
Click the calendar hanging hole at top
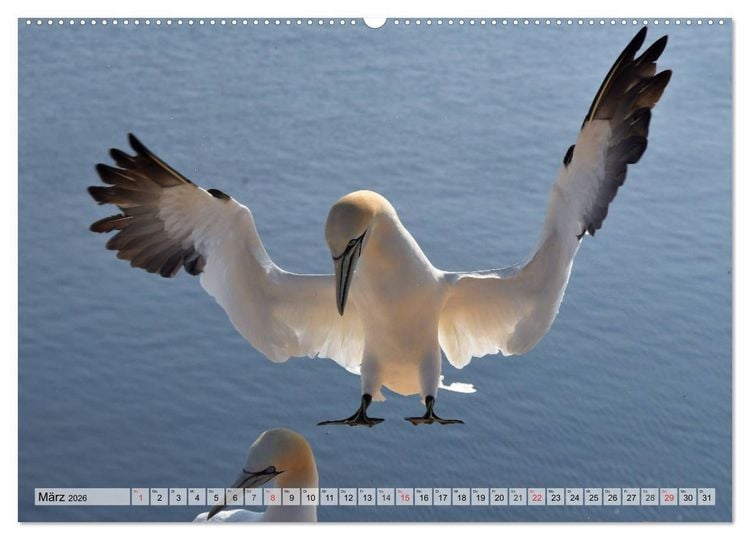pos(375,22)
